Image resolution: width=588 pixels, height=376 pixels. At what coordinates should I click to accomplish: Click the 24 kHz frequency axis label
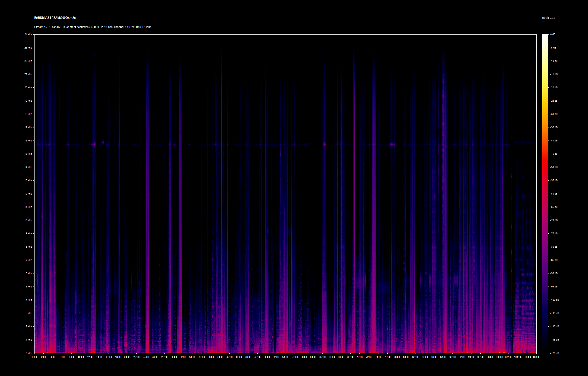click(28, 35)
